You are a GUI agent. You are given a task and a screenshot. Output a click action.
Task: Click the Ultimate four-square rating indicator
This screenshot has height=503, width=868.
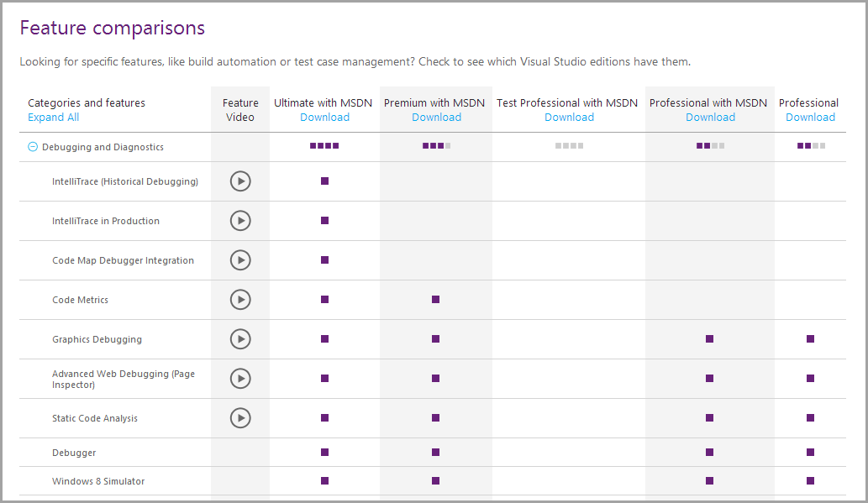324,146
